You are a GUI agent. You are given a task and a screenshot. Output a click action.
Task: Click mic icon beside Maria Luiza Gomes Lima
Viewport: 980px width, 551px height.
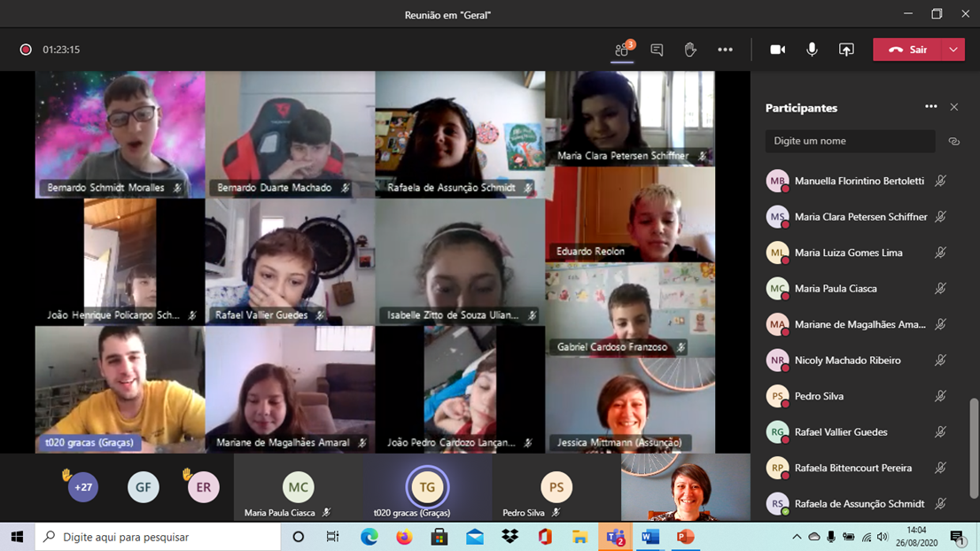click(x=940, y=253)
